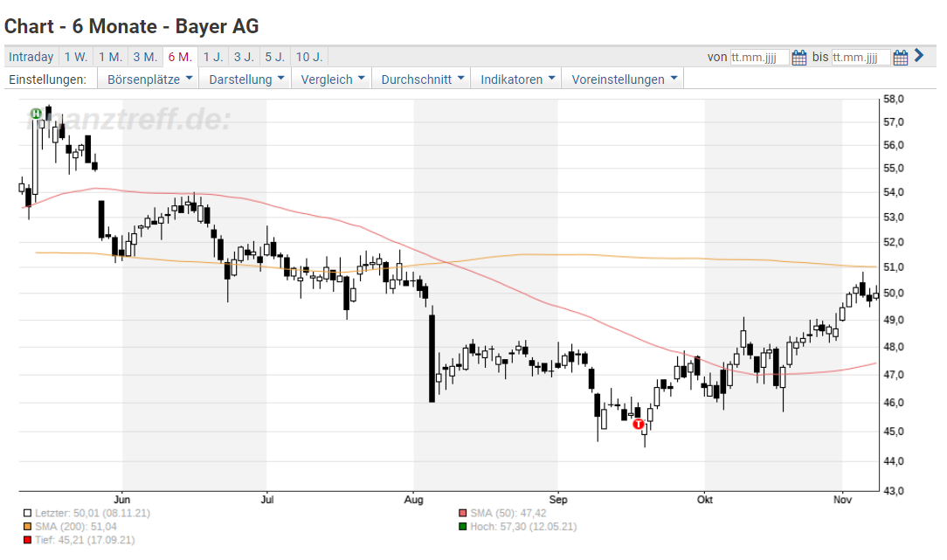Expand the Durchschnitt dropdown
The height and width of the screenshot is (560, 947).
(x=422, y=80)
